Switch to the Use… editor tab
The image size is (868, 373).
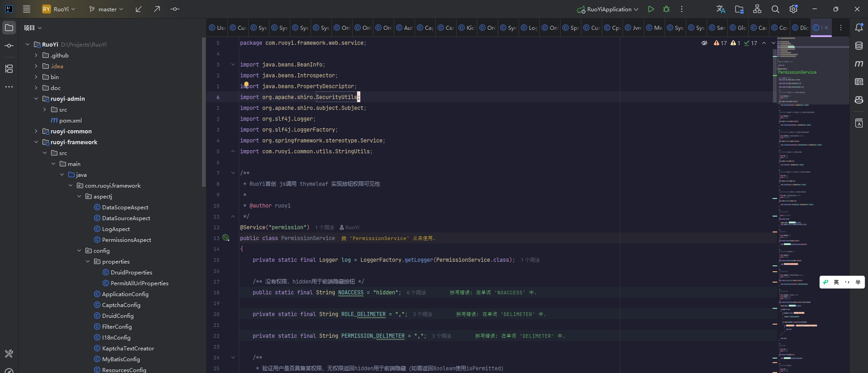(x=217, y=28)
